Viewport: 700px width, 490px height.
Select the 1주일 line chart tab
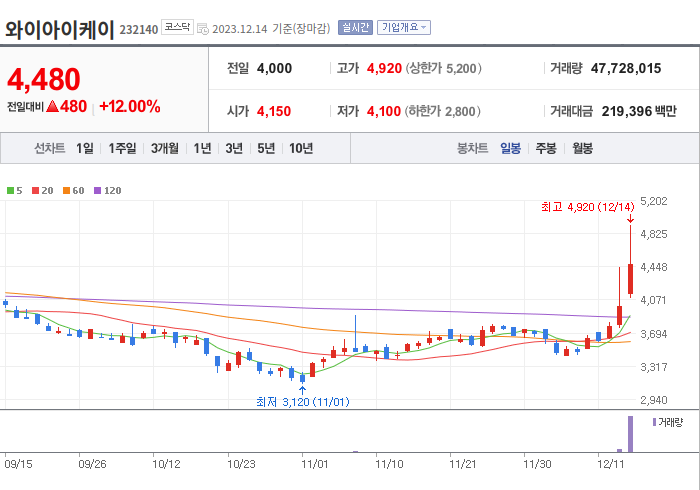(x=122, y=148)
